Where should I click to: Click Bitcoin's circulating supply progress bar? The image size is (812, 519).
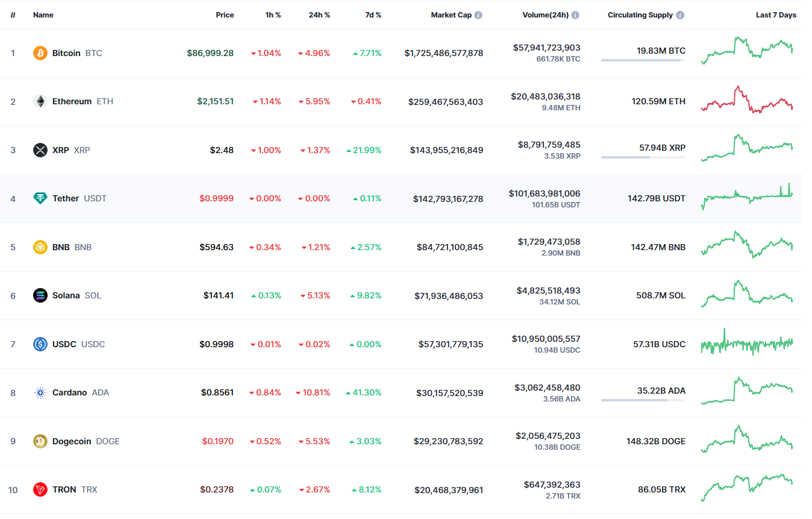point(643,60)
